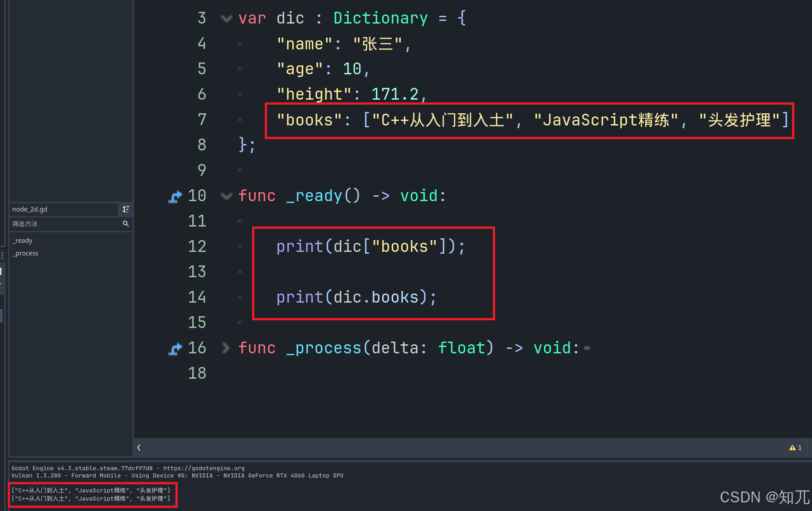The image size is (812, 511).
Task: Click the override indicator icon beside _ready function
Action: (x=175, y=196)
